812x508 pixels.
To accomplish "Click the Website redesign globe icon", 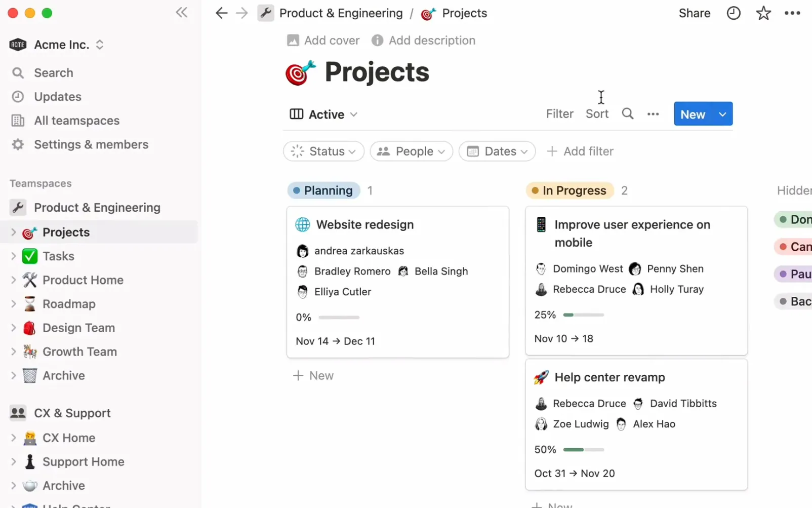I will coord(303,224).
